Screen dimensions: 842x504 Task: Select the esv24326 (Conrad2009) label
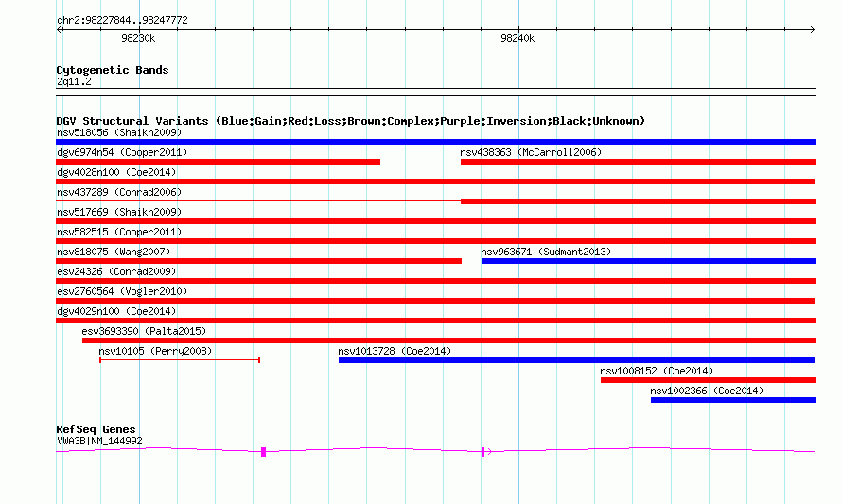116,271
